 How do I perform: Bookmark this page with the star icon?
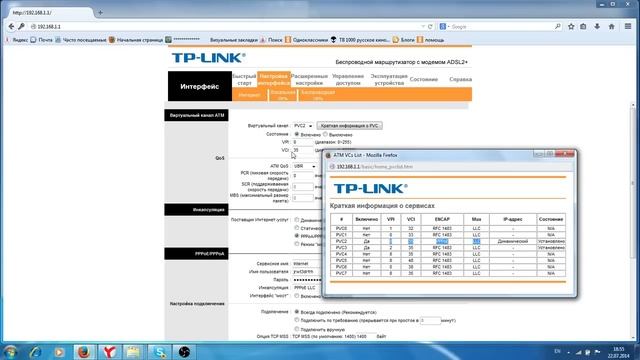pyautogui.click(x=571, y=27)
